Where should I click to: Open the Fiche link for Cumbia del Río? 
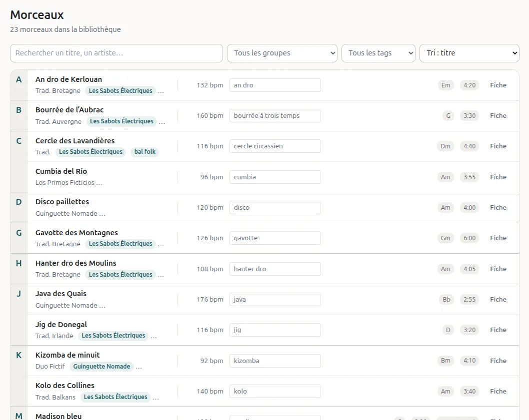(498, 177)
